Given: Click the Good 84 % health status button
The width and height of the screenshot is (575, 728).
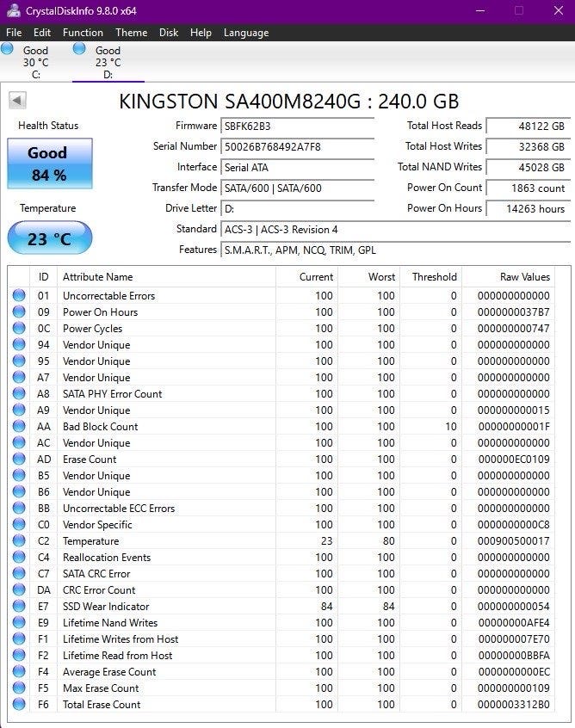Looking at the screenshot, I should click(x=50, y=163).
